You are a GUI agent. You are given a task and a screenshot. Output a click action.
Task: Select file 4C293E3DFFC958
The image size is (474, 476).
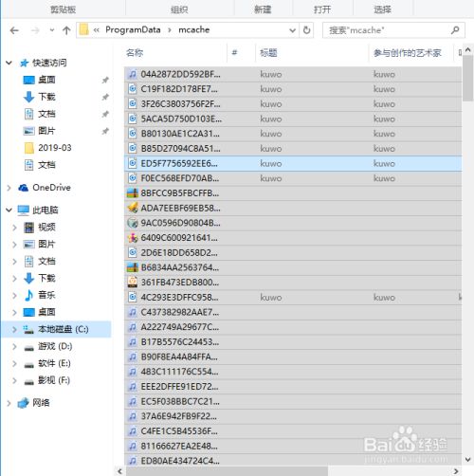pyautogui.click(x=293, y=298)
